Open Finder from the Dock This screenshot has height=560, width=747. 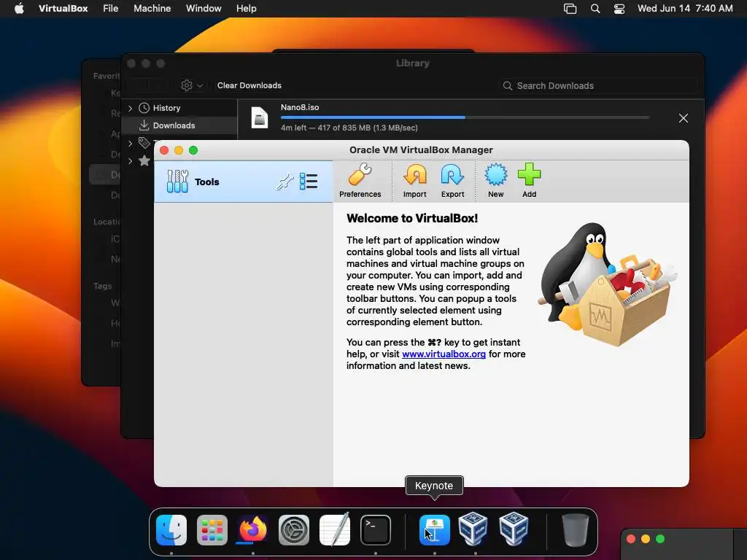pos(171,530)
